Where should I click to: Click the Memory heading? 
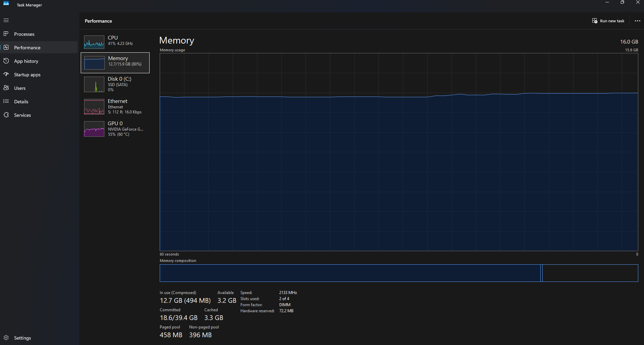point(177,41)
